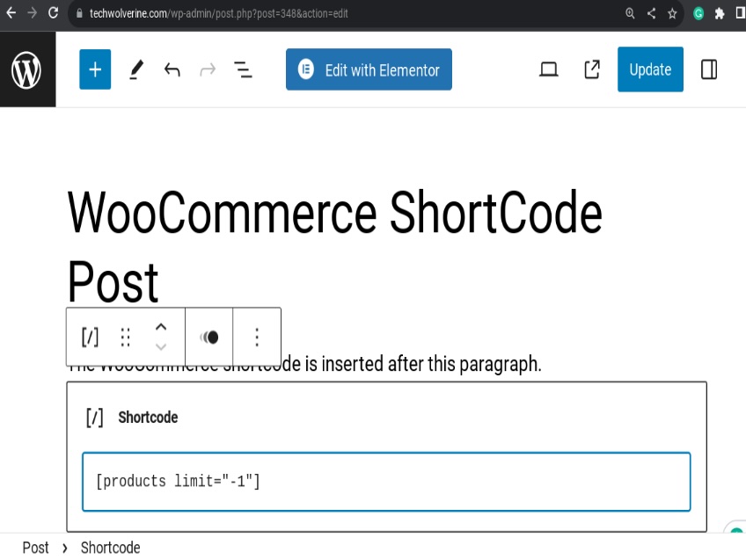Screen dimensions: 746x560
Task: Click the Jetpack-style circle icon in block toolbar
Action: coord(208,337)
